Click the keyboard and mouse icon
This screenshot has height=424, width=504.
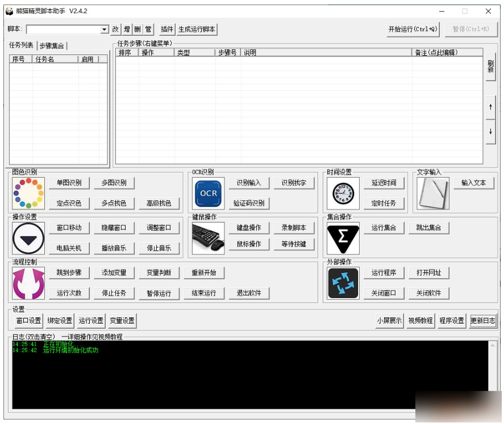[209, 238]
